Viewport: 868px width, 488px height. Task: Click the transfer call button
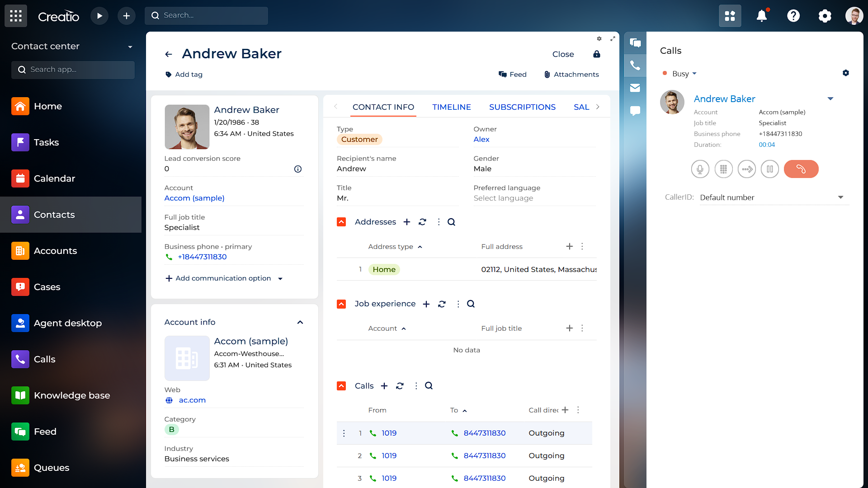click(747, 169)
